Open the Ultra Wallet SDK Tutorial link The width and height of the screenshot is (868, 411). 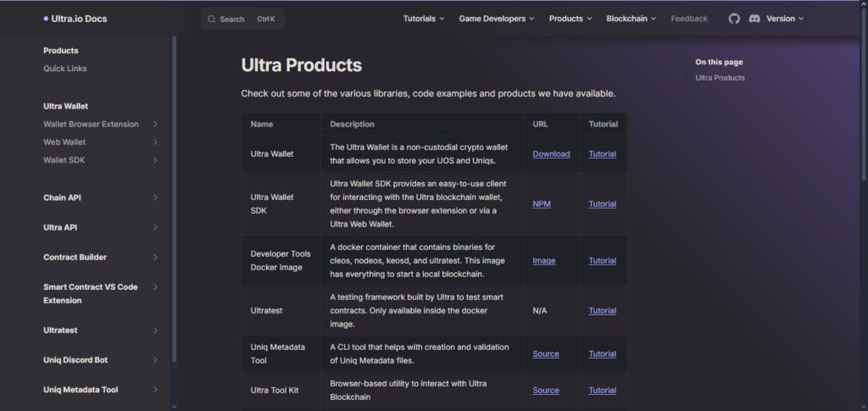tap(603, 203)
